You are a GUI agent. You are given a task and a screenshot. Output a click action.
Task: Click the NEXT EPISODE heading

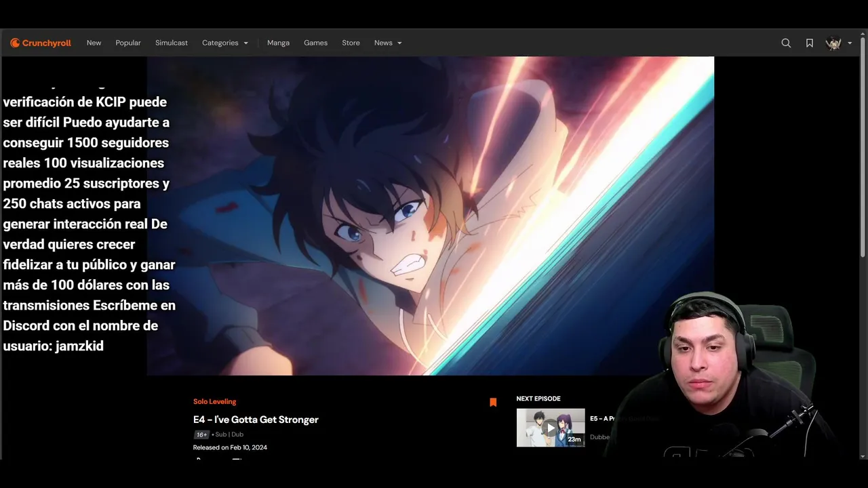(538, 399)
